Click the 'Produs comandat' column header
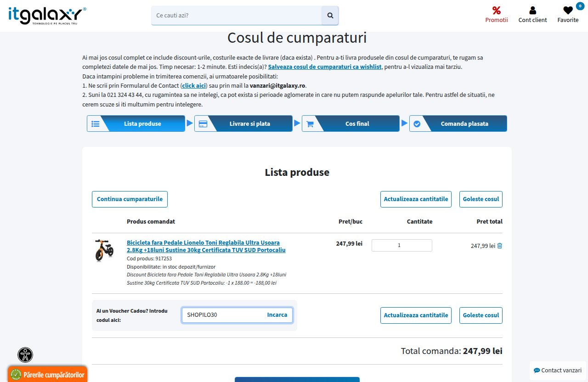This screenshot has height=382, width=588. 151,221
